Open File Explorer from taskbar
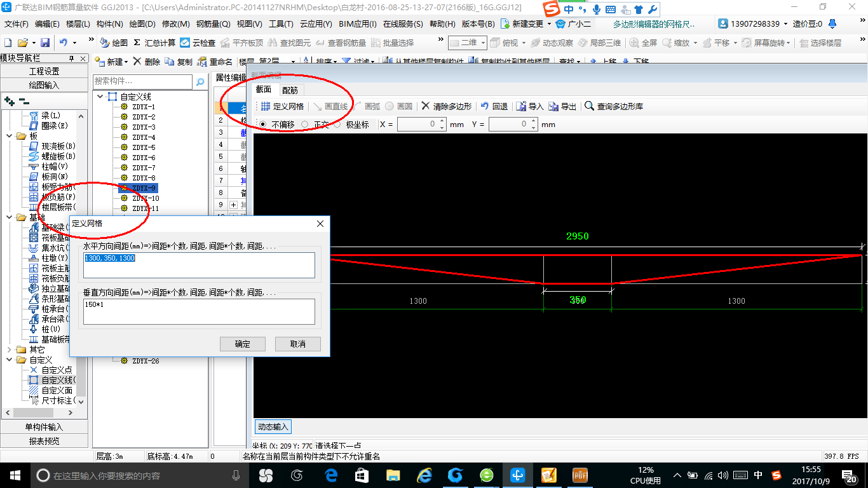 393,475
